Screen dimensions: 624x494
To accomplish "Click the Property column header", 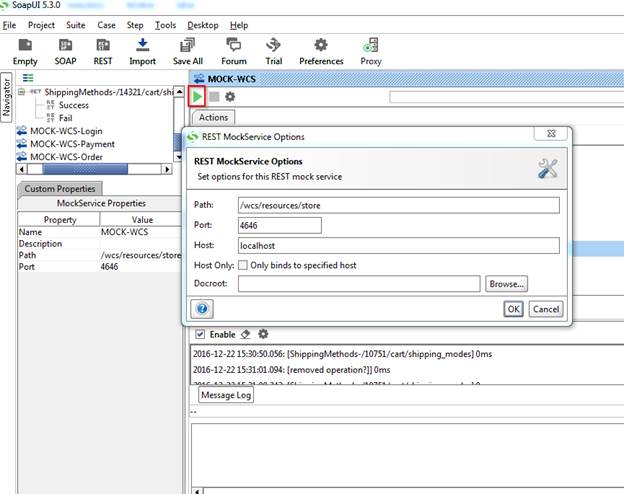I will [59, 219].
